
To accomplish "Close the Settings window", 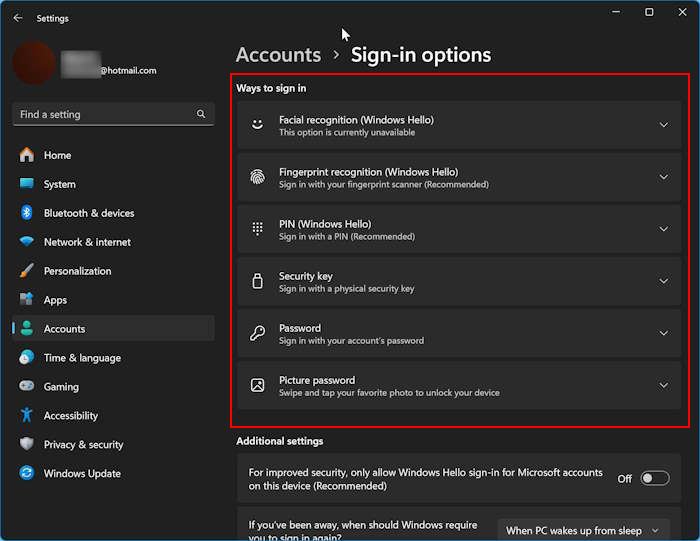I will click(682, 12).
